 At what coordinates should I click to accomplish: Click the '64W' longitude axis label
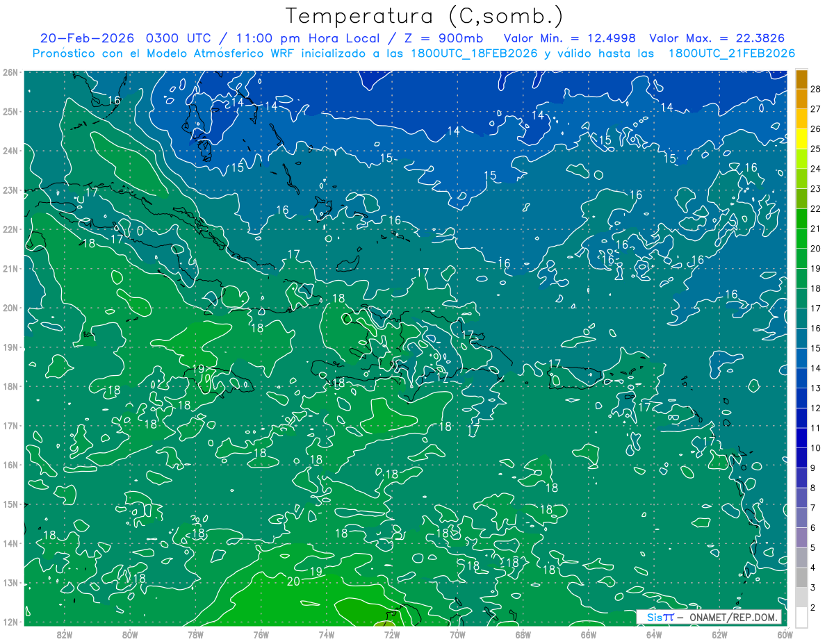(654, 634)
